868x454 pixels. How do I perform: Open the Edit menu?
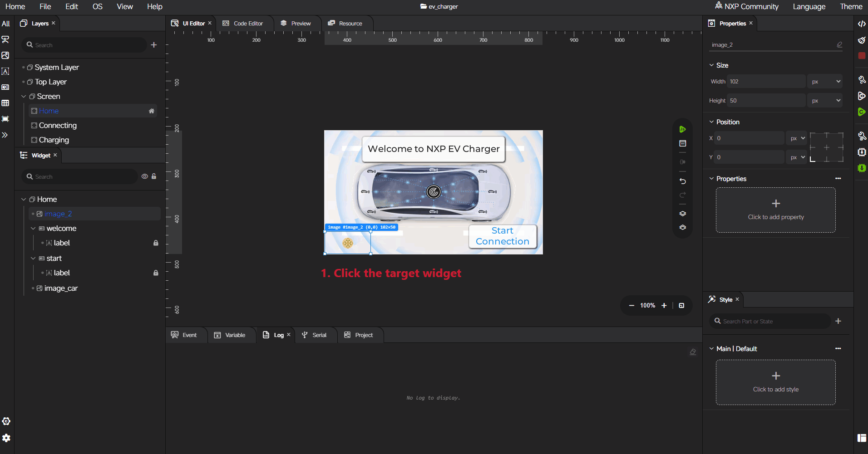tap(72, 6)
